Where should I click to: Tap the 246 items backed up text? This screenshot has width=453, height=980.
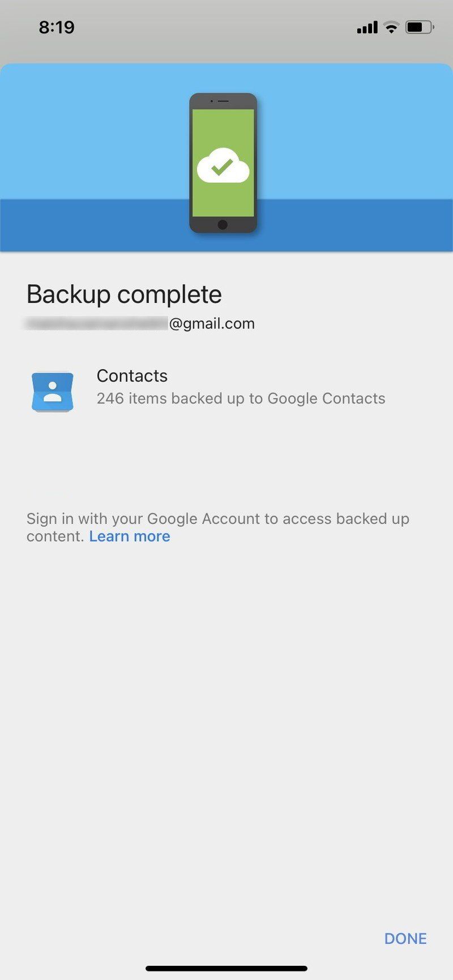coord(241,399)
